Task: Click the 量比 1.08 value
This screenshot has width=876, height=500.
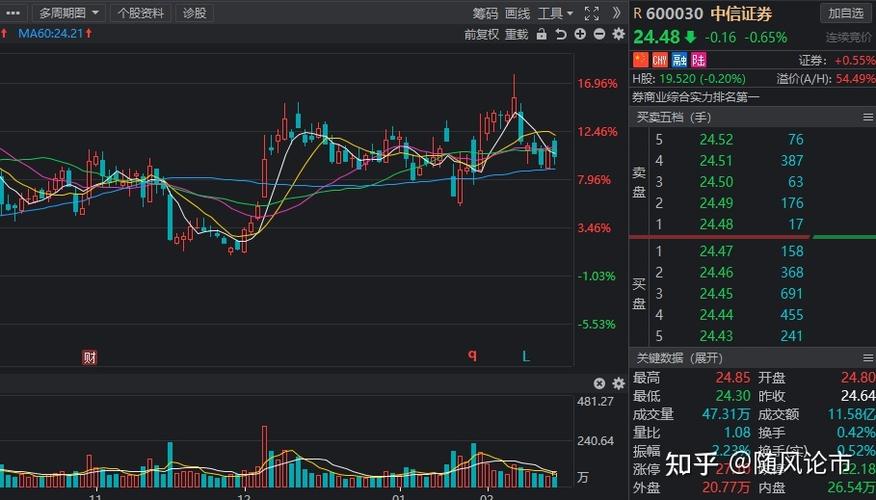Action: [737, 432]
